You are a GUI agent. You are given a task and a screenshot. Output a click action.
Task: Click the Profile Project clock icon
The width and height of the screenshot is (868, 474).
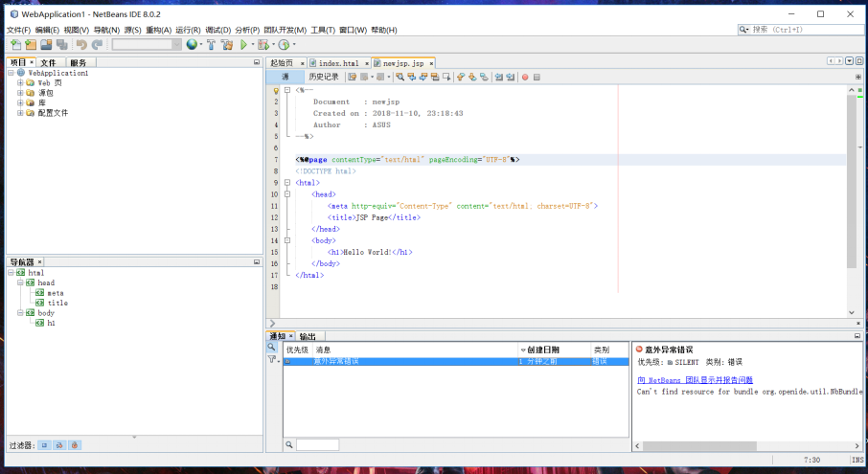284,45
